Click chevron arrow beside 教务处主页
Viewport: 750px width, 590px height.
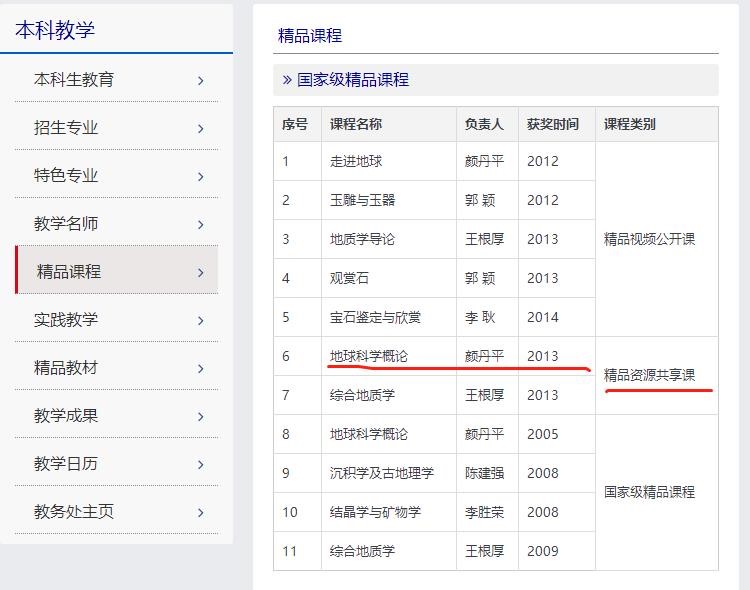[201, 512]
